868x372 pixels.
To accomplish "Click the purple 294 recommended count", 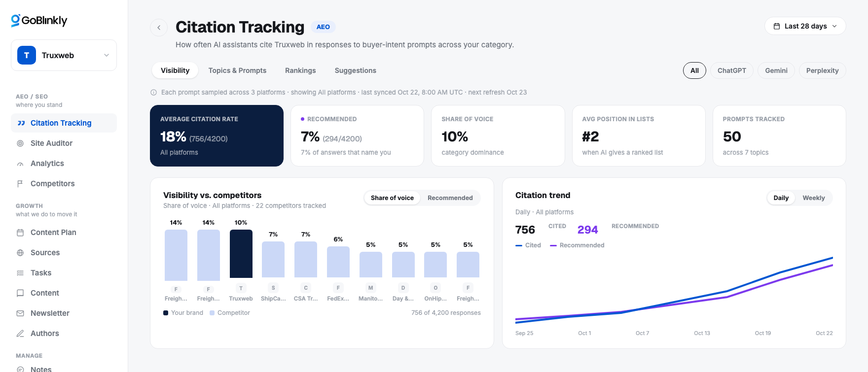I will pos(587,230).
